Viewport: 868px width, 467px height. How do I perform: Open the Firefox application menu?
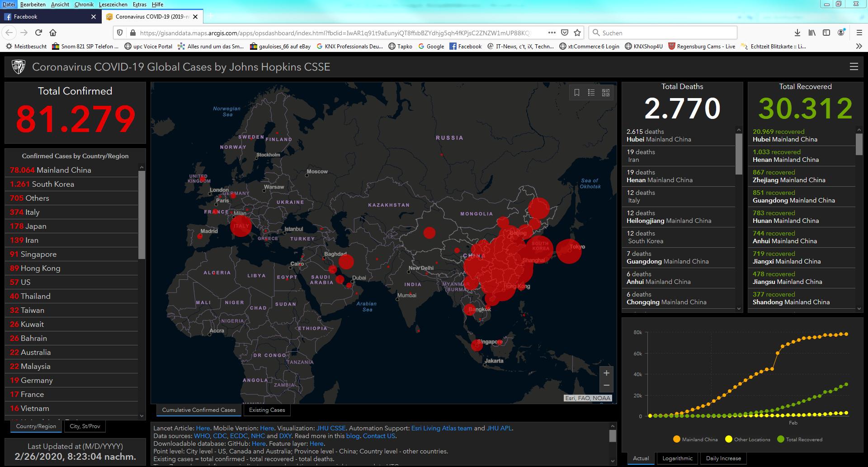point(859,33)
